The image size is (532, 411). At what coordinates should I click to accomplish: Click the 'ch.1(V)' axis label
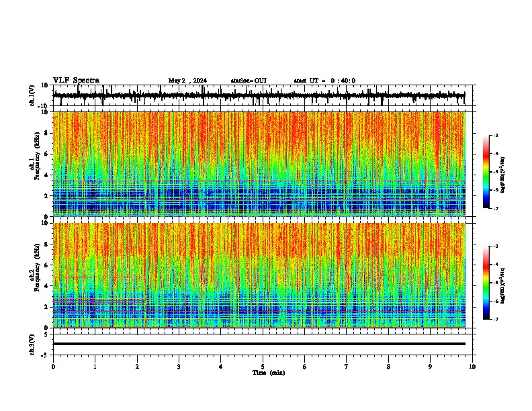32,95
